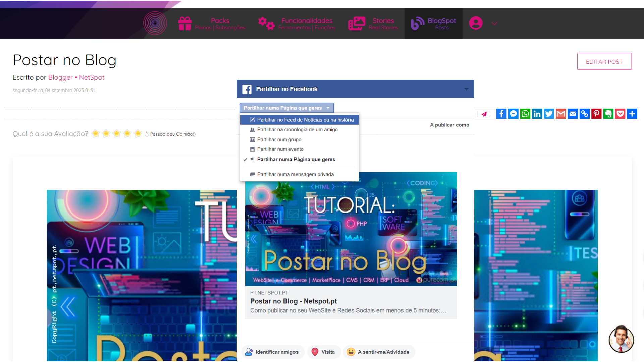Screen dimensions: 644x362
Task: Select 'Partilhar num grupo' option
Action: pos(279,139)
